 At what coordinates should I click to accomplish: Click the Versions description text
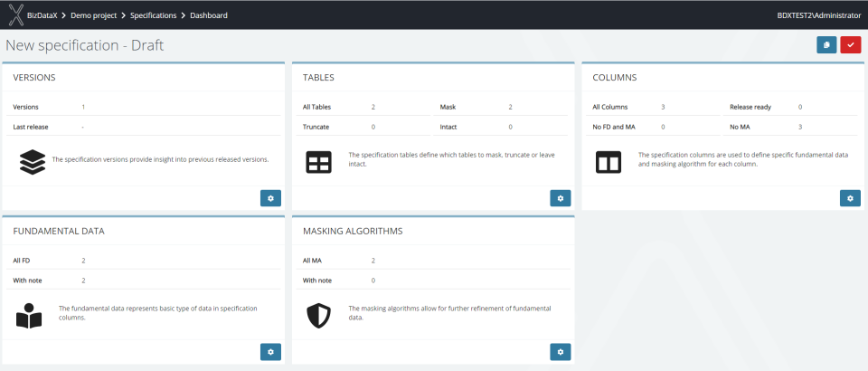click(161, 159)
